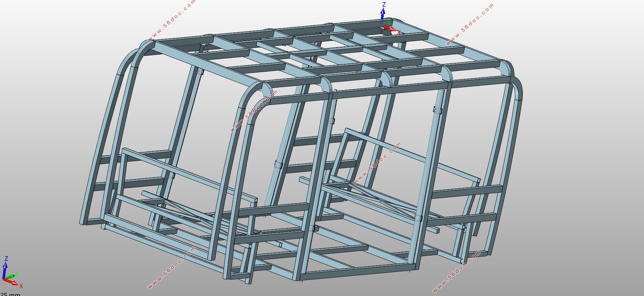
Task: Select the clamp on the right round pillar
Action: pos(437,111)
